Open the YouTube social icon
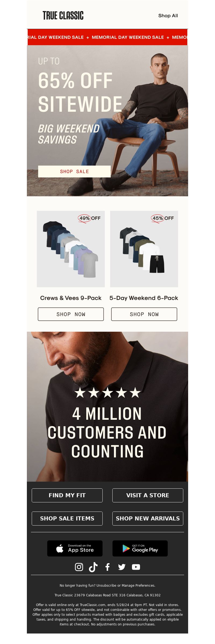The height and width of the screenshot is (644, 215). (136, 567)
